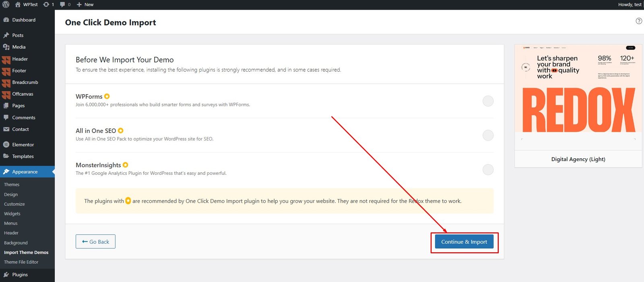This screenshot has height=282, width=644.
Task: Click the Appearance paintbrush icon
Action: 6,172
